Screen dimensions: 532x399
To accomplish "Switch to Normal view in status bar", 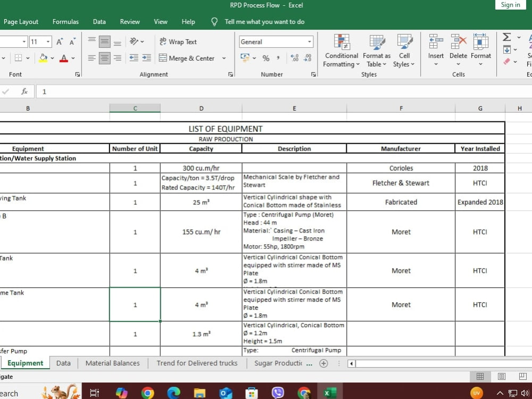I will pos(480,376).
